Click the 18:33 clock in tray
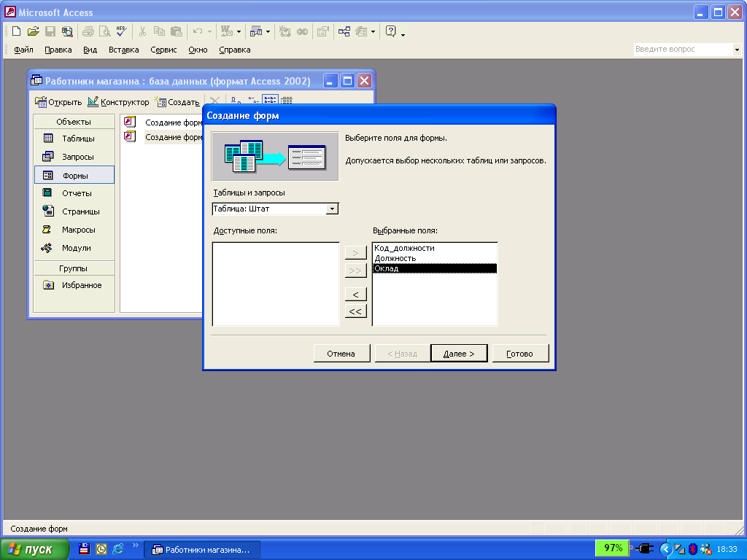The width and height of the screenshot is (747, 560). [x=727, y=549]
